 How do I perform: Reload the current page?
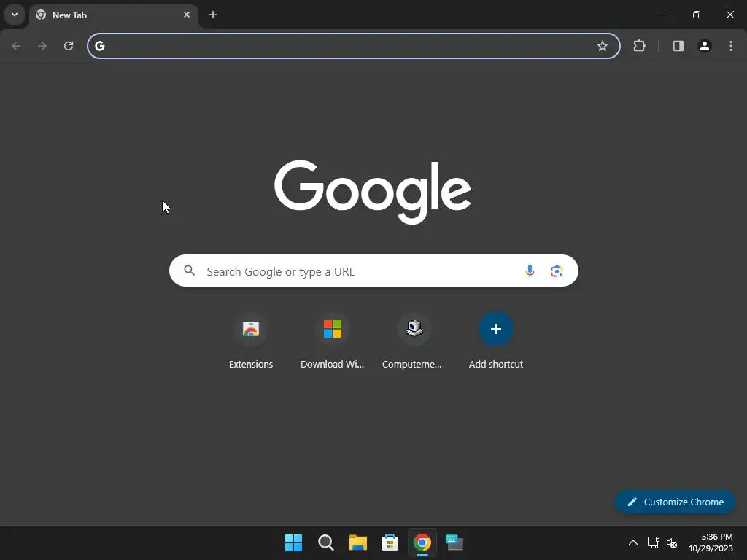pyautogui.click(x=69, y=46)
